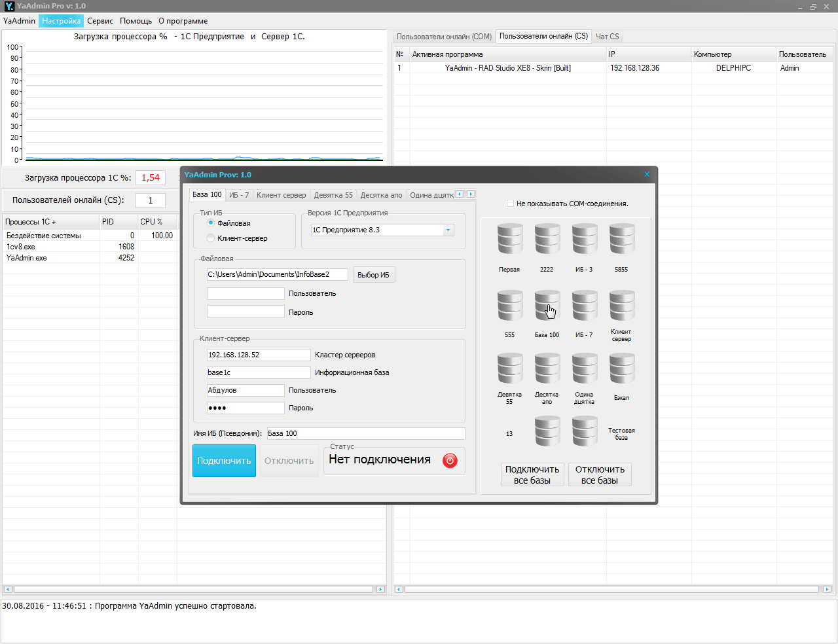The width and height of the screenshot is (838, 644).
Task: Click the YaAdmin logo in title bar
Action: tap(9, 6)
